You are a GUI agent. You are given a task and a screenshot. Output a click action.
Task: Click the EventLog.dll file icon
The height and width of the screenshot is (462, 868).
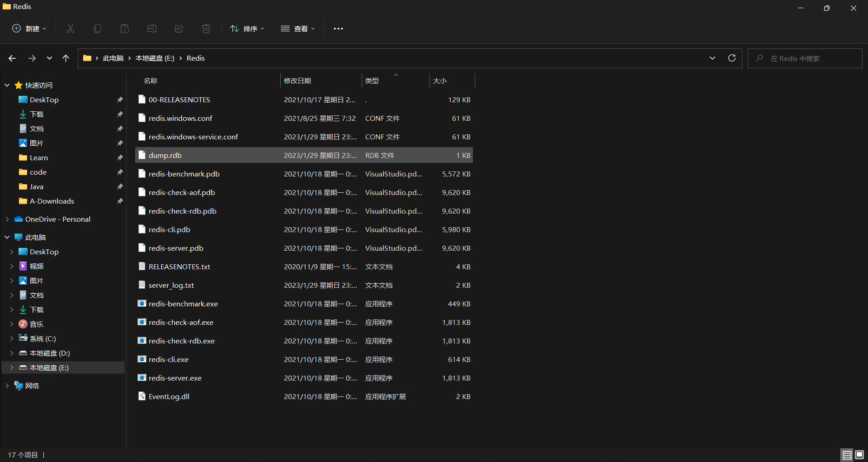[142, 396]
